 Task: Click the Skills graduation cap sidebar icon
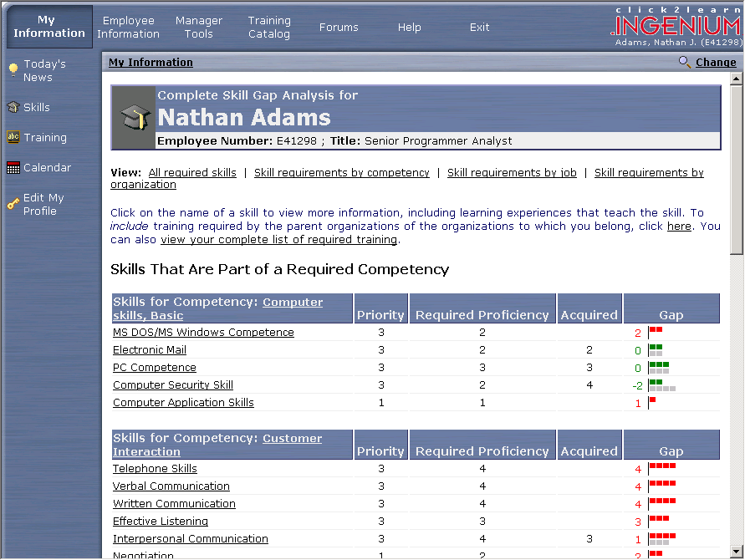tap(13, 107)
